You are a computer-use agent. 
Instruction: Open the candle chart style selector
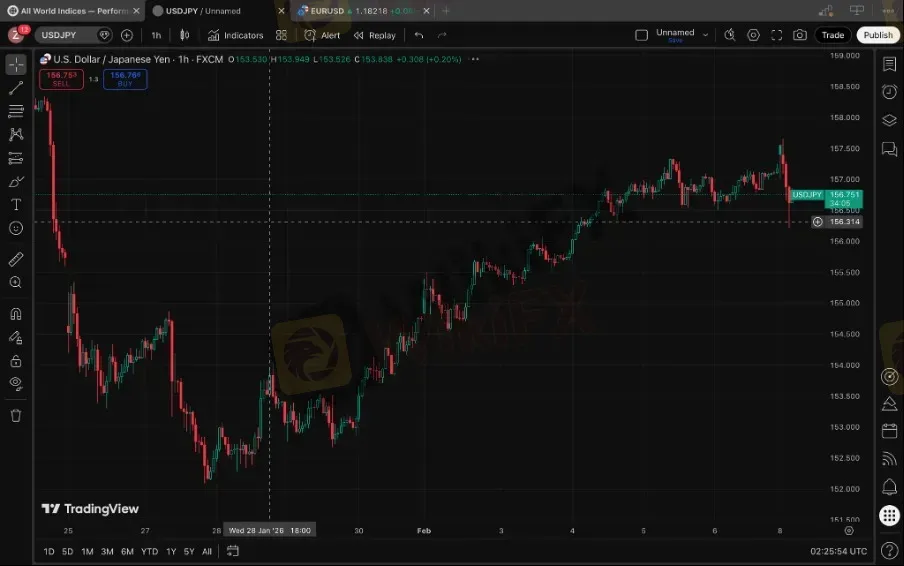point(184,35)
